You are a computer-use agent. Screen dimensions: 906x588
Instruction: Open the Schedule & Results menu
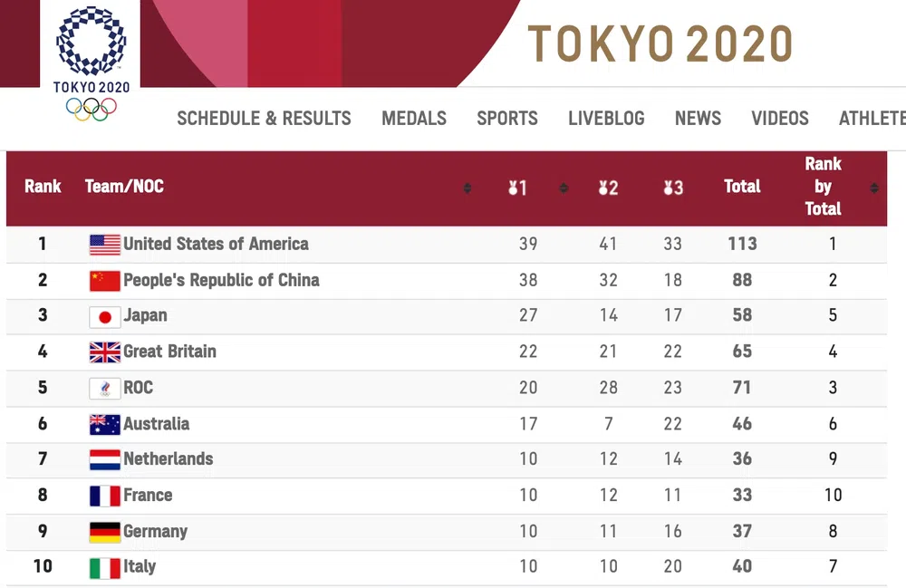point(264,119)
